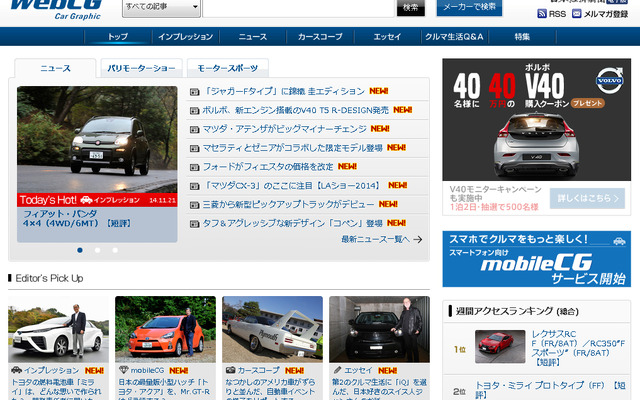Screen dimensions: 640x400
Task: Open the トヨタ・ミライ プロトタイプ ranking link
Action: [x=550, y=390]
